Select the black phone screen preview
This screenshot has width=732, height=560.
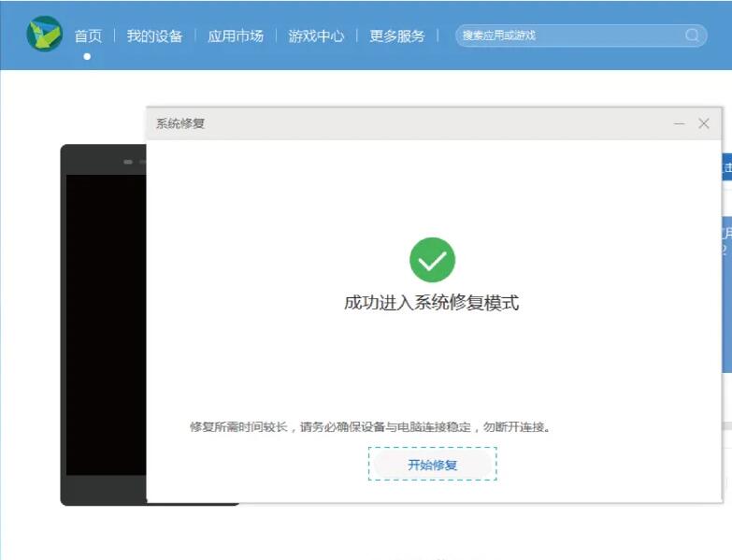106,324
